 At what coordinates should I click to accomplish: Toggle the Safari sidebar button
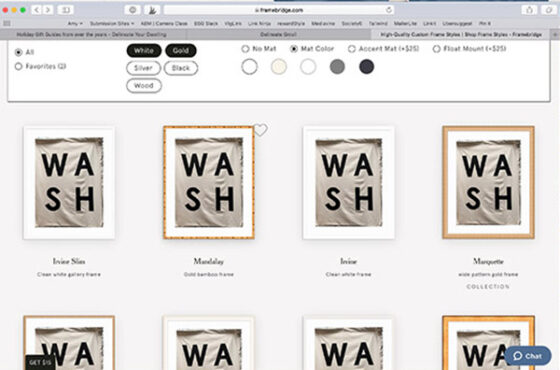click(x=66, y=10)
